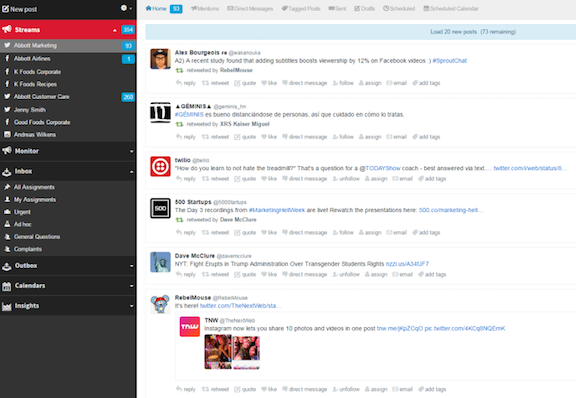Open the Jenny Smith Twitter stream
Viewport: 576px width, 398px height.
point(68,110)
